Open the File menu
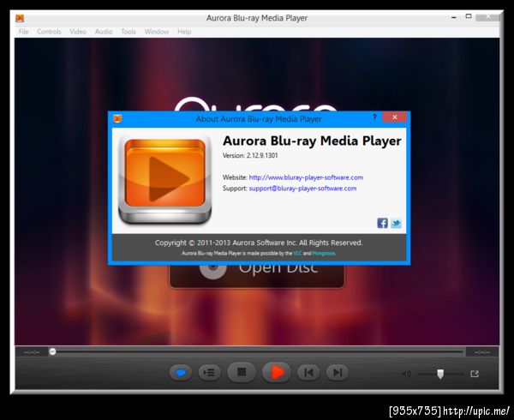 tap(23, 32)
